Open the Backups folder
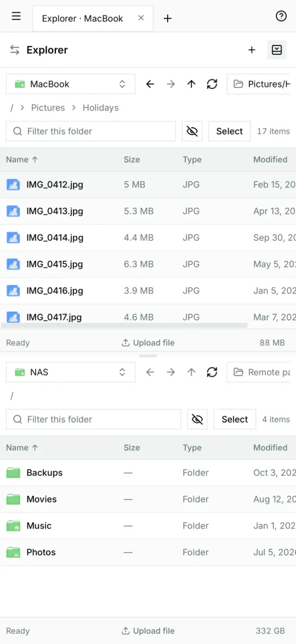The width and height of the screenshot is (296, 644). tap(148, 473)
